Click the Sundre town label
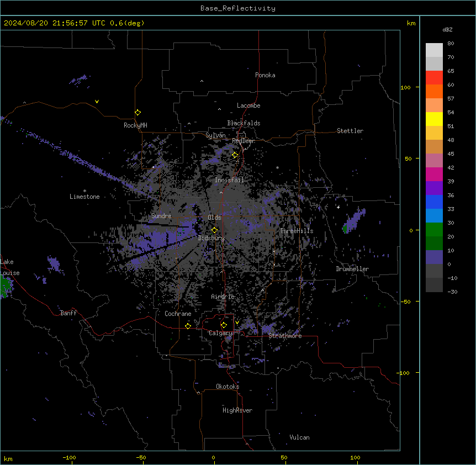Viewport: 476px width, 465px height. (161, 216)
